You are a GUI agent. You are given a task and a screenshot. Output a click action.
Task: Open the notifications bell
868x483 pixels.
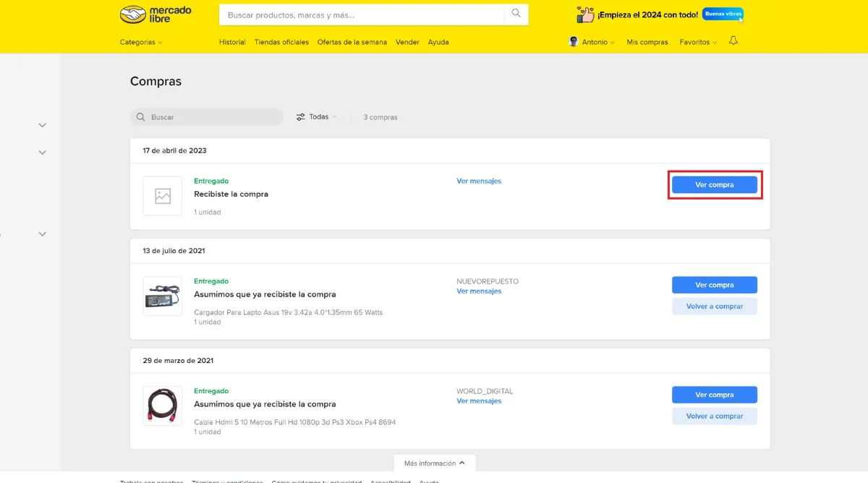click(733, 41)
